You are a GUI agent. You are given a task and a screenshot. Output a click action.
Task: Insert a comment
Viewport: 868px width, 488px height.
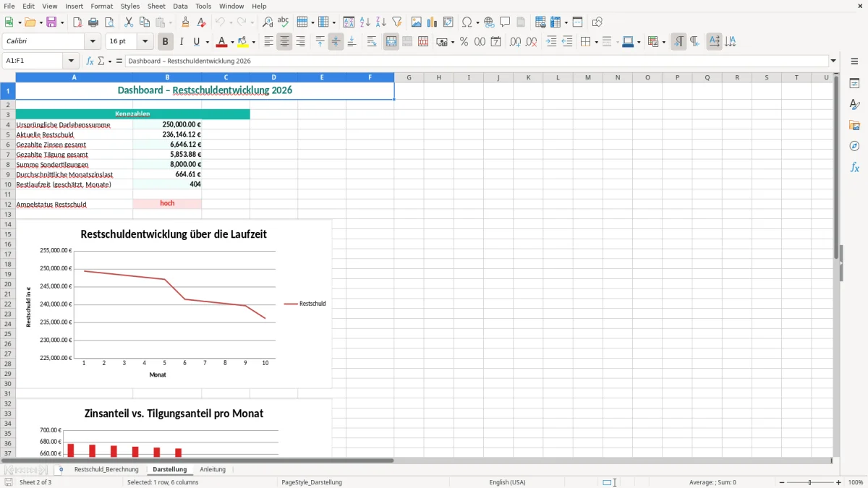pyautogui.click(x=506, y=22)
